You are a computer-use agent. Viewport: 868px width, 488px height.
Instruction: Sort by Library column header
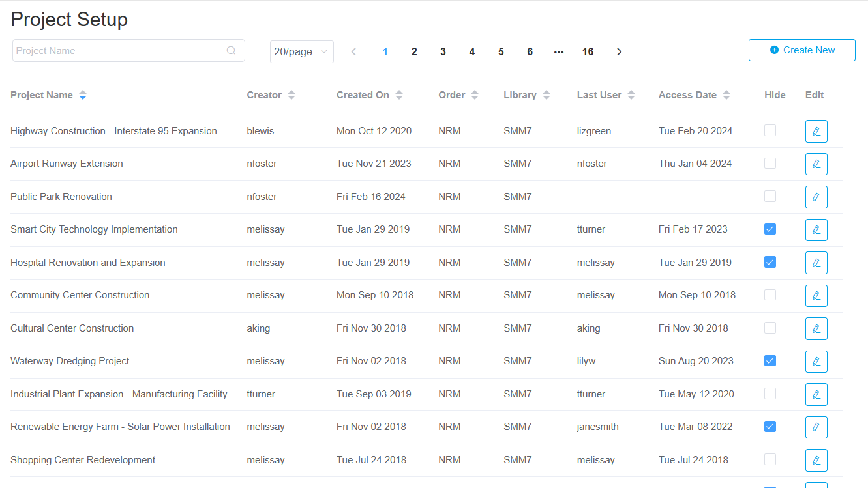(x=520, y=95)
